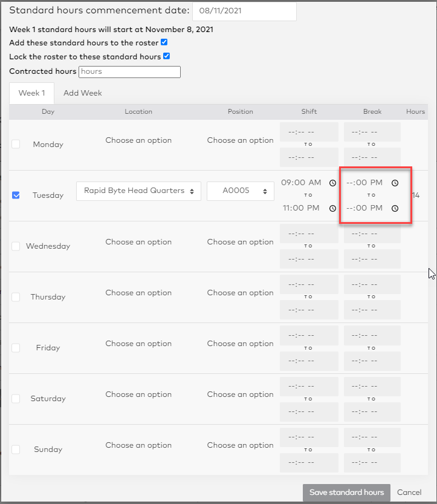This screenshot has width=437, height=504.
Task: Toggle 'Add these standard hours to the roster'
Action: (x=164, y=43)
